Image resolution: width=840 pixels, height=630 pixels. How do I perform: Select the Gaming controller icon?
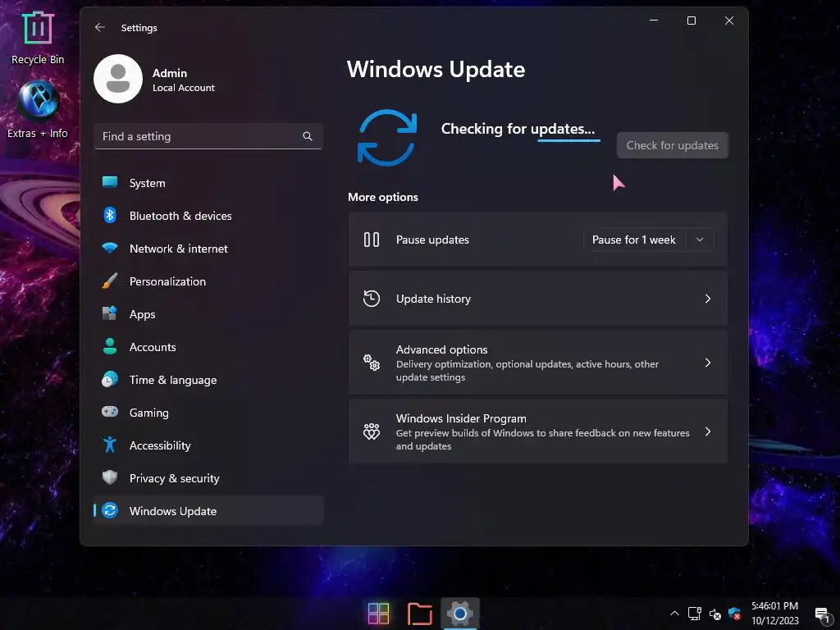click(110, 412)
